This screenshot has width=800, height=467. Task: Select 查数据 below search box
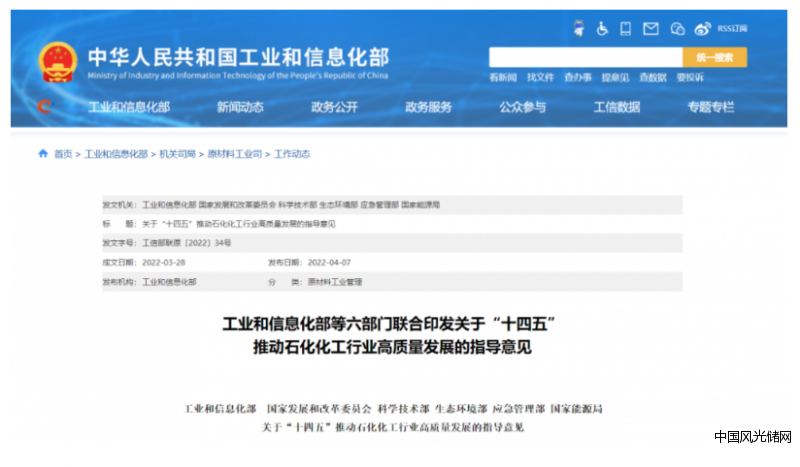653,78
